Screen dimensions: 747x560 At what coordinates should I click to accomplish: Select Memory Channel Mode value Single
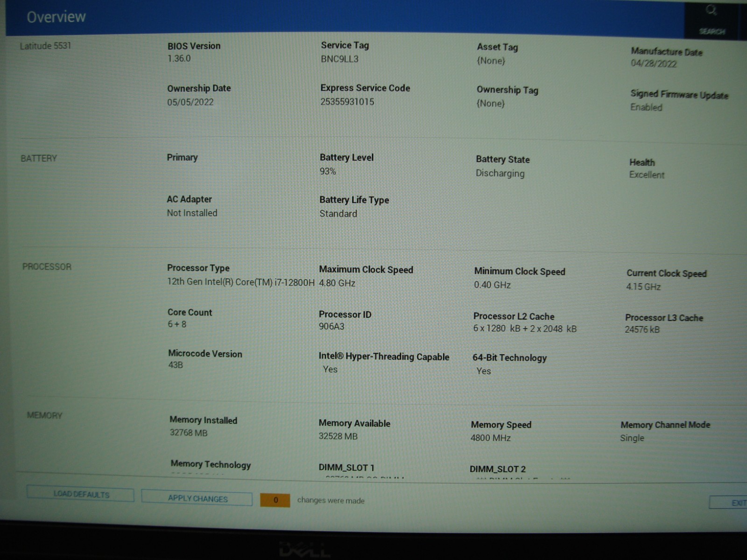coord(632,438)
